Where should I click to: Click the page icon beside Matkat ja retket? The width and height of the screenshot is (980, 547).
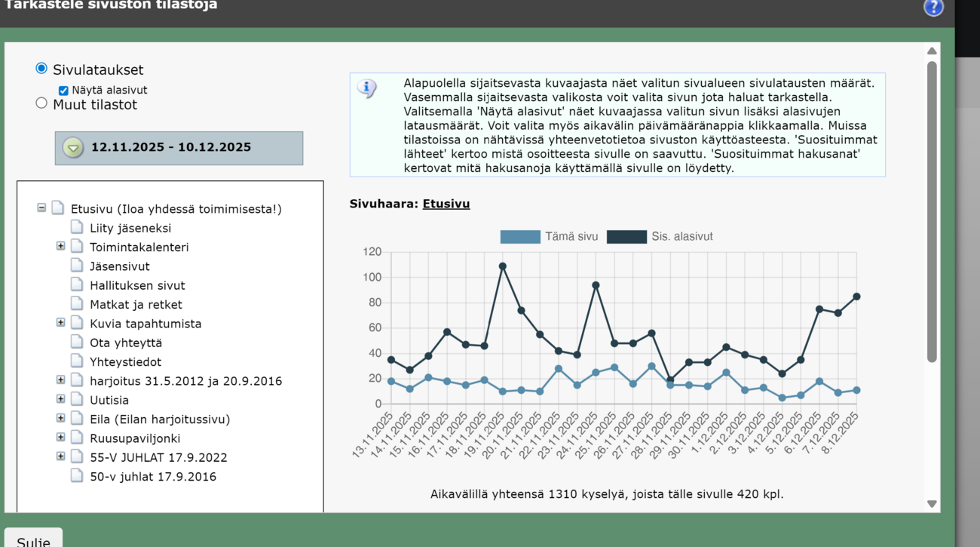77,304
